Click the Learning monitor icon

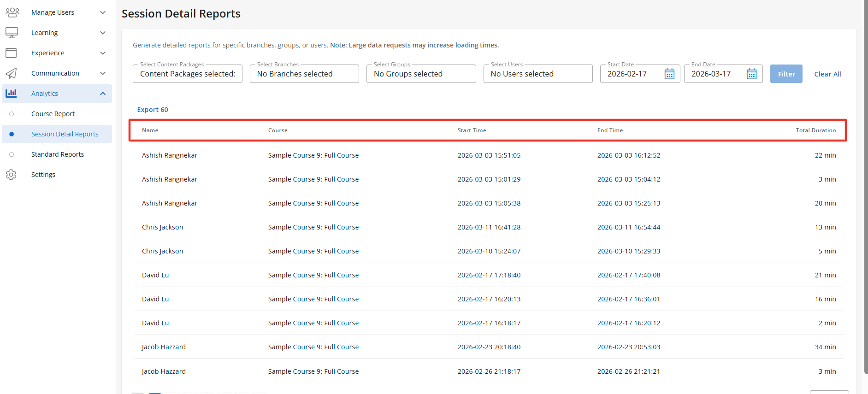(12, 33)
